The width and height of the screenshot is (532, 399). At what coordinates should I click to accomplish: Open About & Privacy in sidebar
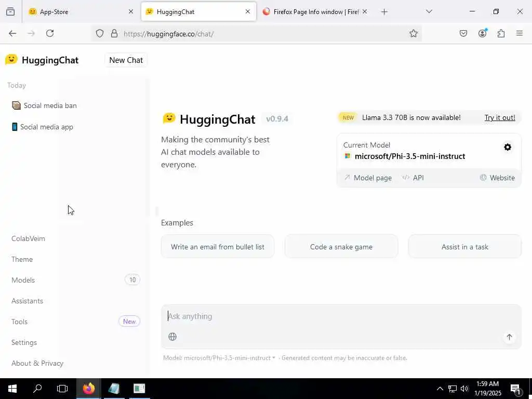(37, 363)
